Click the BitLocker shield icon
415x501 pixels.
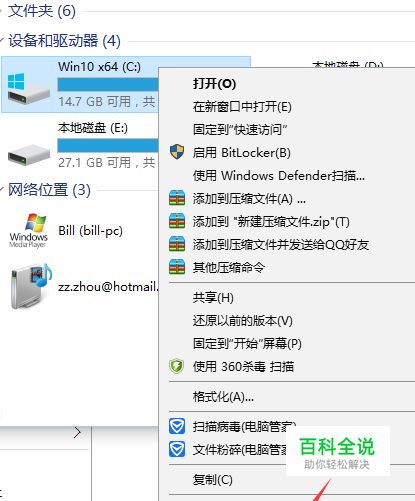point(177,152)
